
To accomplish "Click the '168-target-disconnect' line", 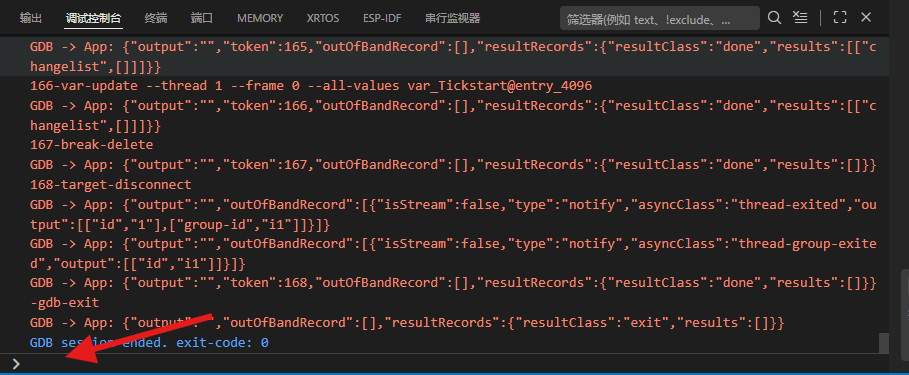I will [111, 184].
